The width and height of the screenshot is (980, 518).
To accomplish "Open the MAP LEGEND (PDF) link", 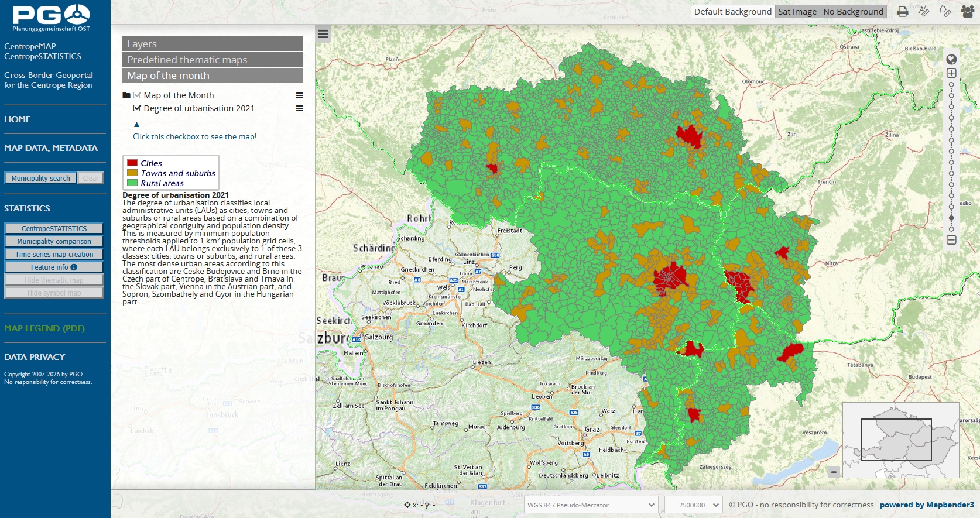I will coord(44,328).
